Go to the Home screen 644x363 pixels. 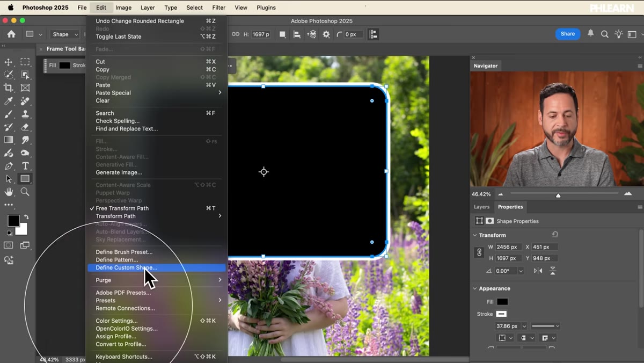pyautogui.click(x=11, y=34)
